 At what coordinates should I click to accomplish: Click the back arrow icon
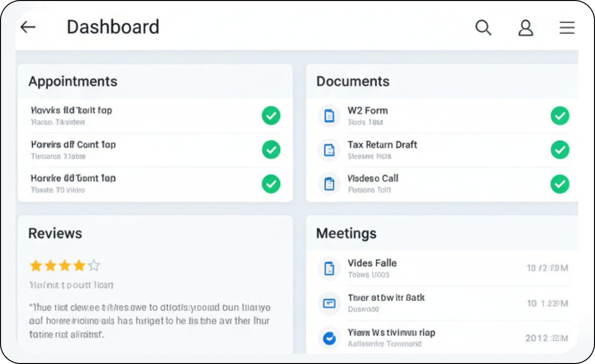[x=28, y=27]
